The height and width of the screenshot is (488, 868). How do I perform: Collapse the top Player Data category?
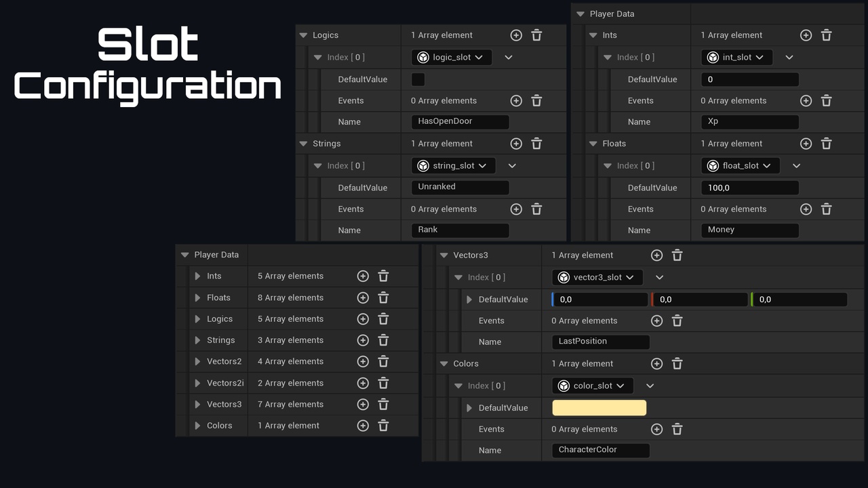[x=580, y=14]
